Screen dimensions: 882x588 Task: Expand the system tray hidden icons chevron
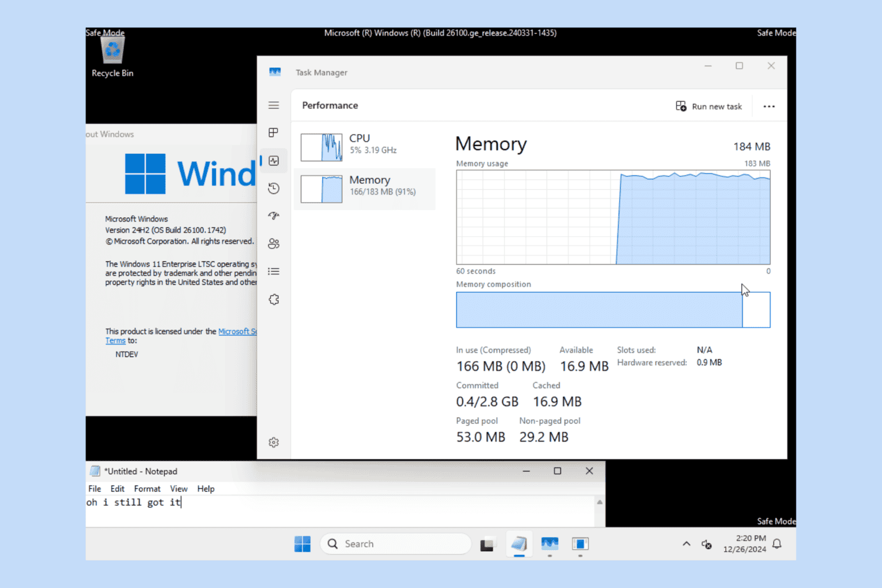click(x=686, y=544)
